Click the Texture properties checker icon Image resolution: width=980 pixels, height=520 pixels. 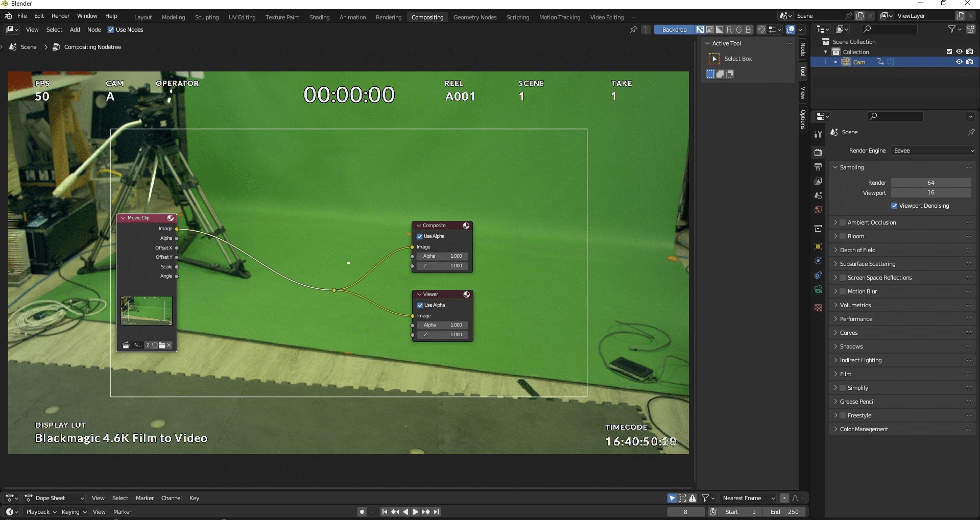point(818,308)
